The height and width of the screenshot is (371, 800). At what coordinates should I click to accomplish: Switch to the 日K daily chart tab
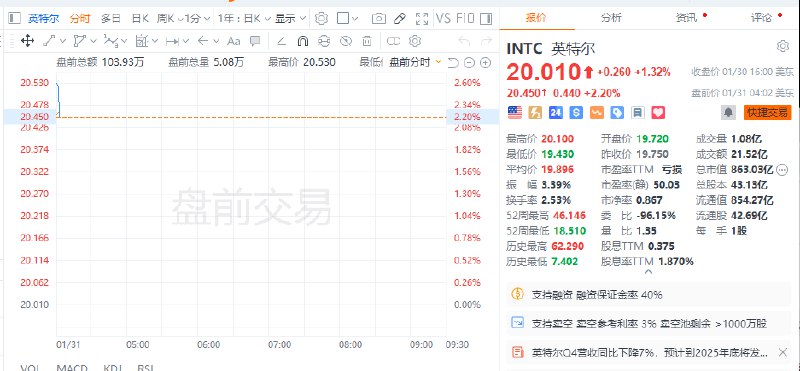coord(140,19)
